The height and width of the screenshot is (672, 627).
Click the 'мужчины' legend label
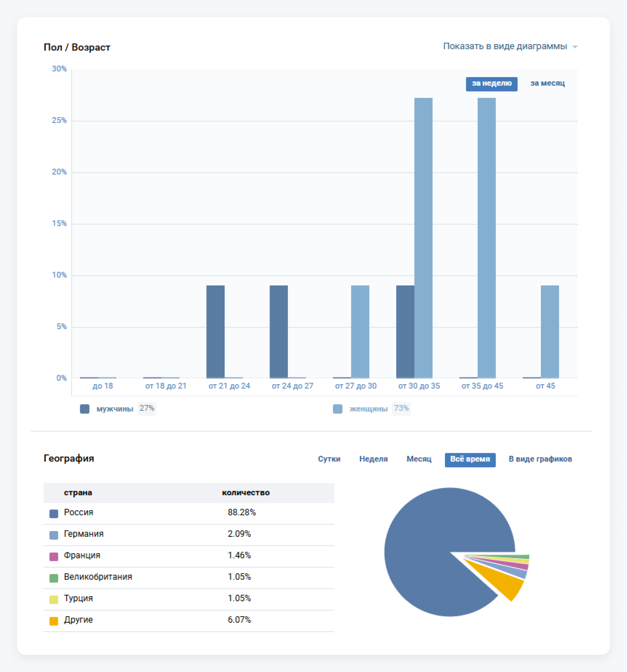[x=115, y=409]
